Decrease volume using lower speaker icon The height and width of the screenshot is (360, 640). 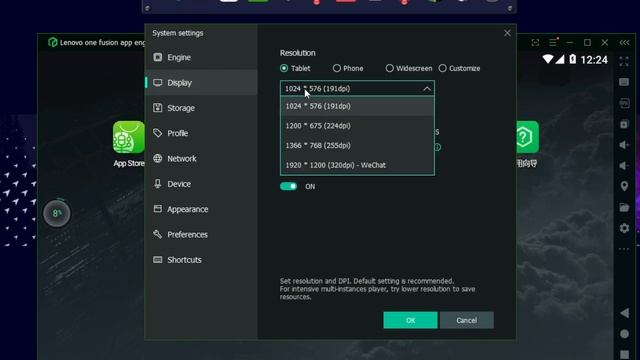tap(624, 166)
